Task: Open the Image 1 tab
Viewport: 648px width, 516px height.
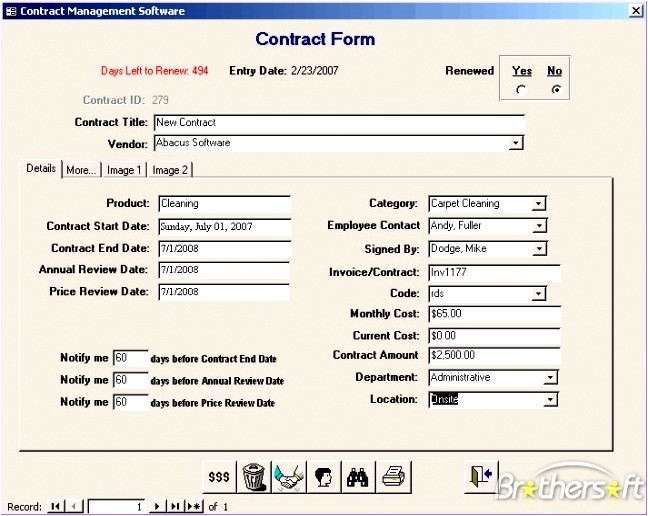Action: (x=124, y=170)
